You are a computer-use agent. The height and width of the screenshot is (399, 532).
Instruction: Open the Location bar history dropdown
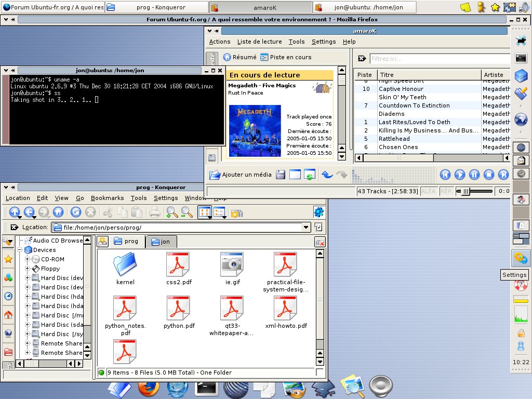(307, 228)
